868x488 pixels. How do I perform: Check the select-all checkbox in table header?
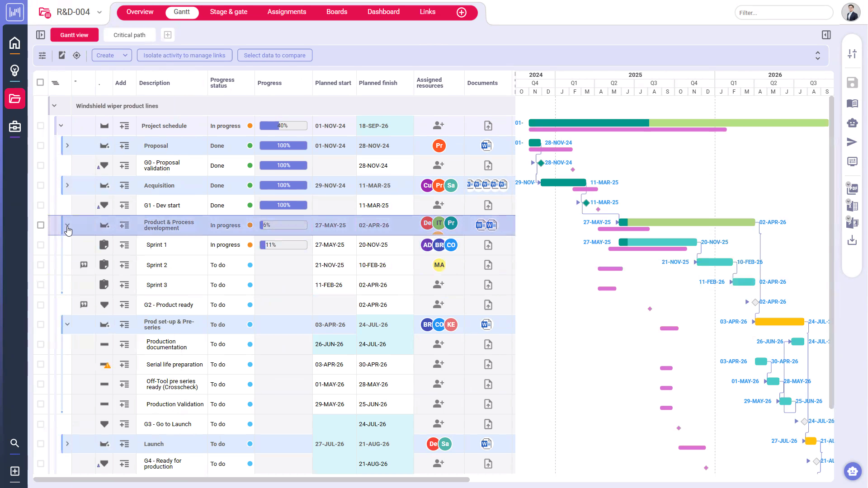point(40,83)
